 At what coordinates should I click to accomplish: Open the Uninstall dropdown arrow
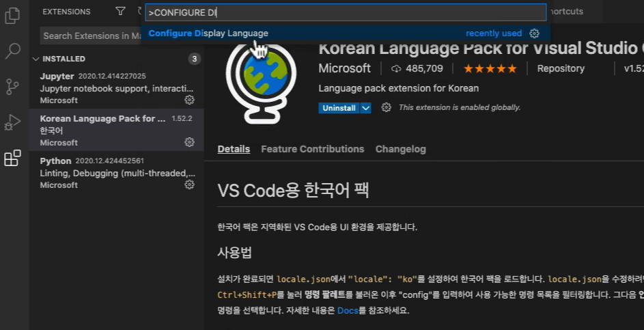pos(365,108)
